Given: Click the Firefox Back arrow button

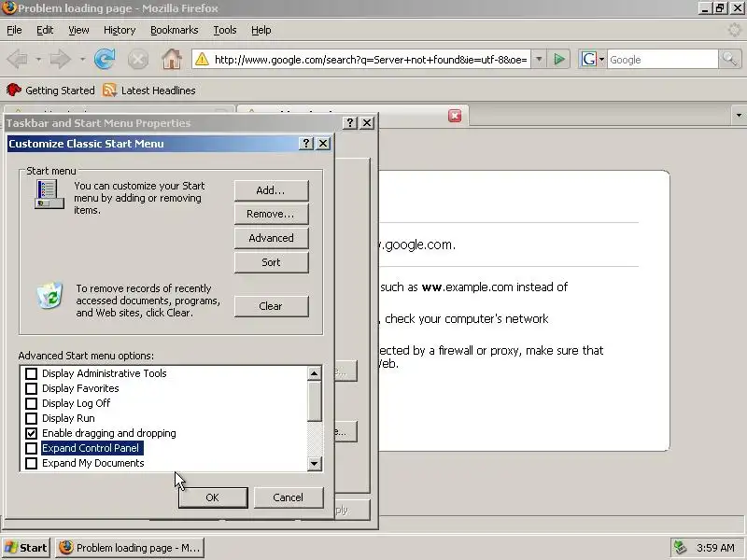Looking at the screenshot, I should click(x=18, y=60).
